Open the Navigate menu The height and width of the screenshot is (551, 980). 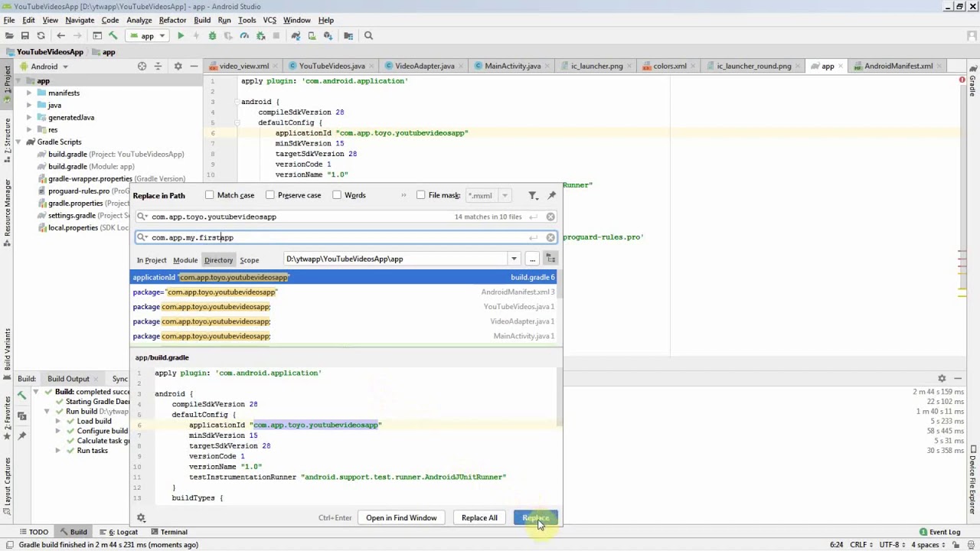[x=80, y=20]
